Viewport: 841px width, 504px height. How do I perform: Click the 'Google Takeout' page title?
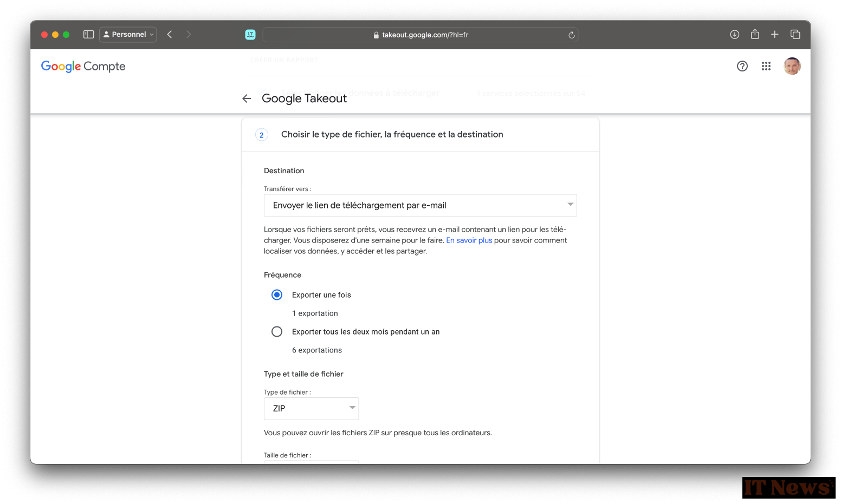click(x=305, y=99)
